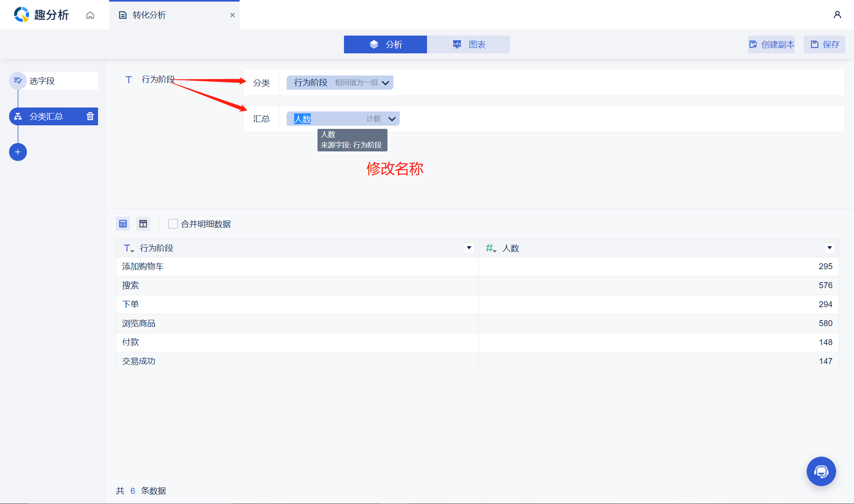
Task: Open the user profile icon
Action: coord(837,15)
